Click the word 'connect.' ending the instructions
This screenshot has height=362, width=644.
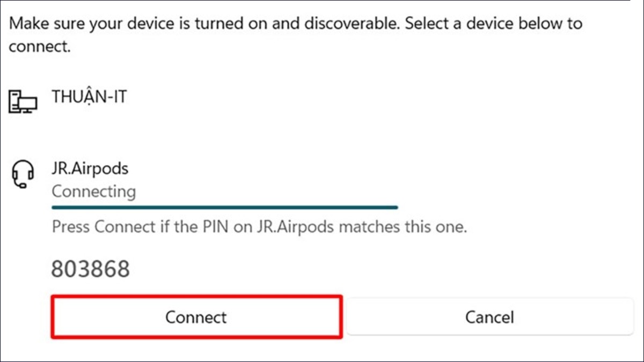40,47
